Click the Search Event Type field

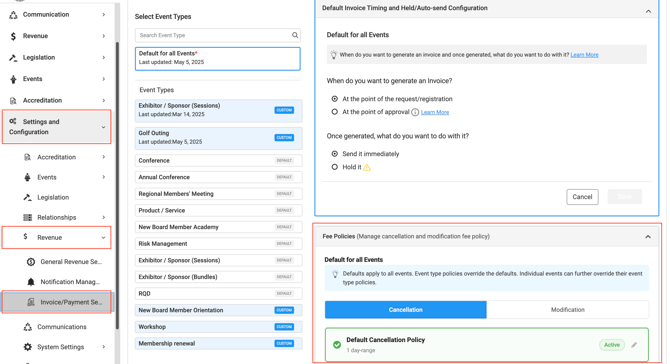[x=217, y=35]
